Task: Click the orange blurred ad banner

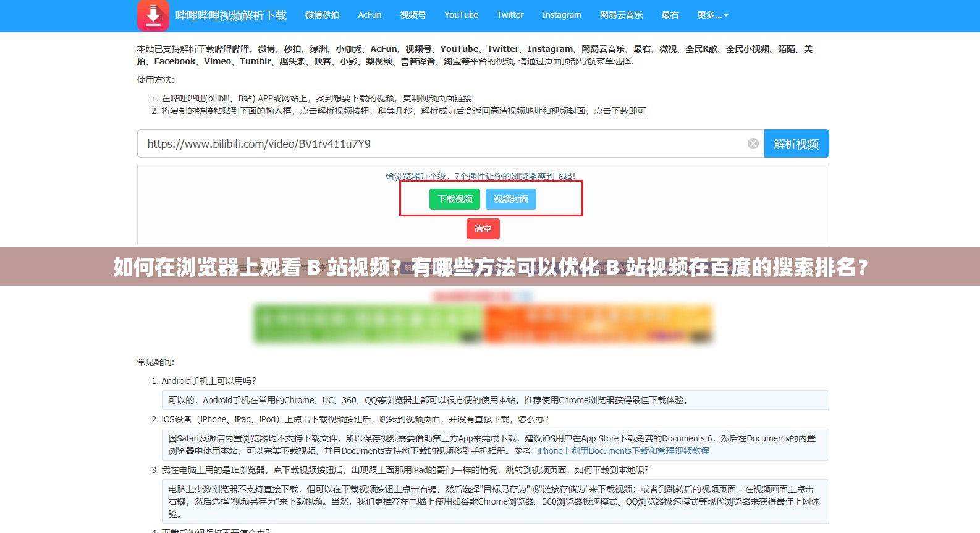Action: coord(598,323)
